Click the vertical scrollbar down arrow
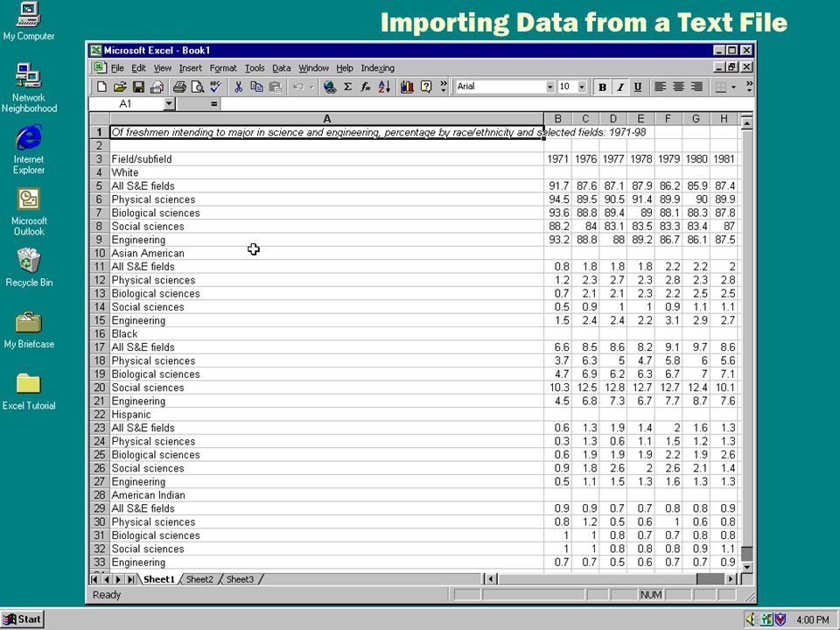840x630 pixels. 746,567
